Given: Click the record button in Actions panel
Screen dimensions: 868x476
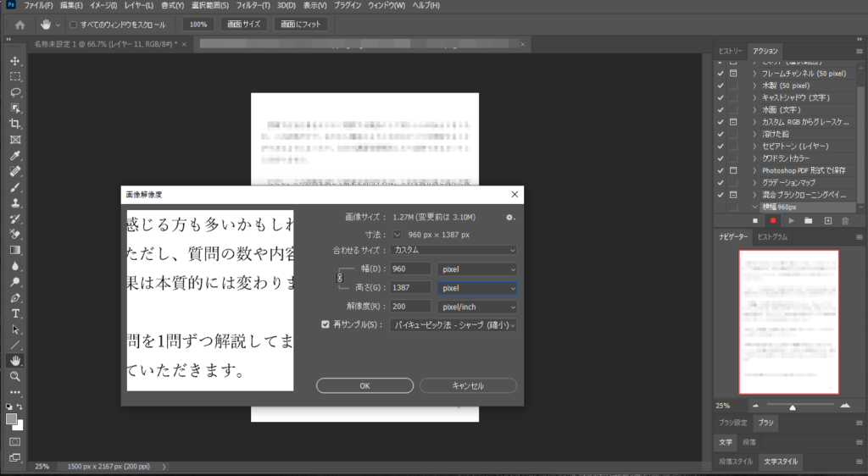Looking at the screenshot, I should coord(773,220).
